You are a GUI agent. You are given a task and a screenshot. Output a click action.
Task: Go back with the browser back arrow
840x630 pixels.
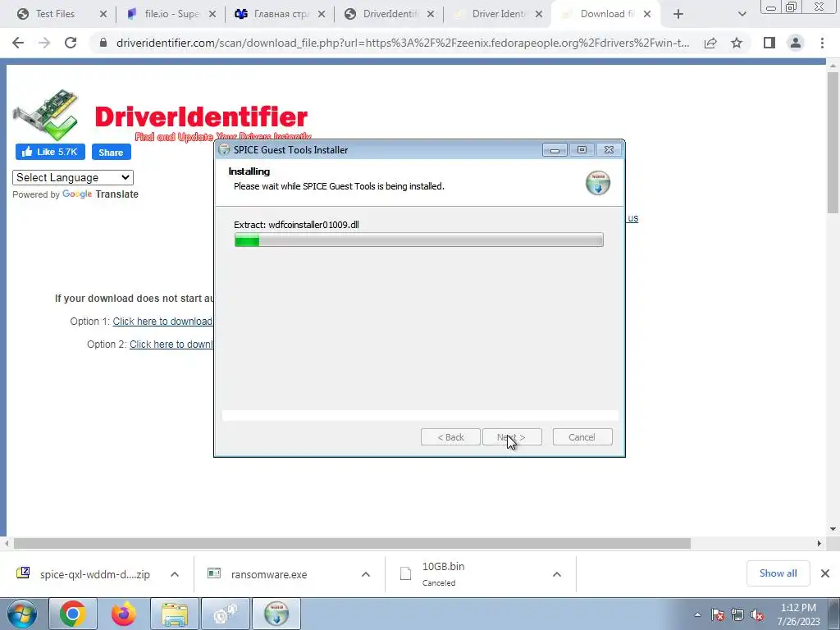(x=18, y=43)
